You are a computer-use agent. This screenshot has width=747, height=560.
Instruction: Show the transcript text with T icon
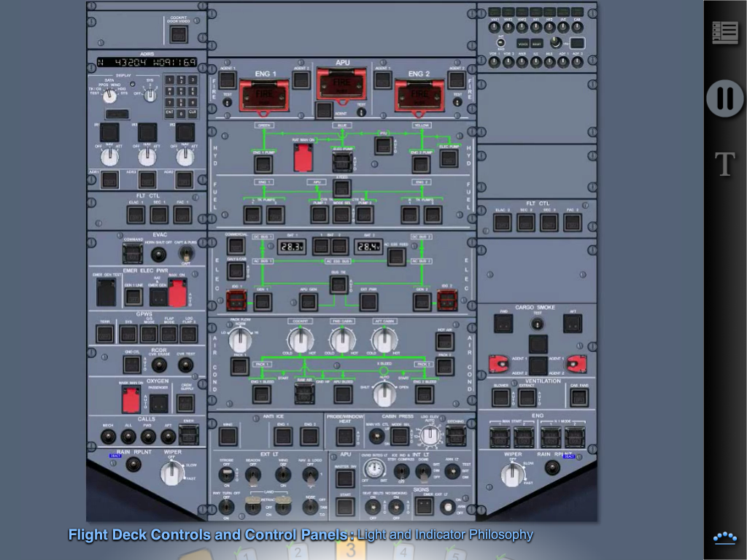point(724,164)
